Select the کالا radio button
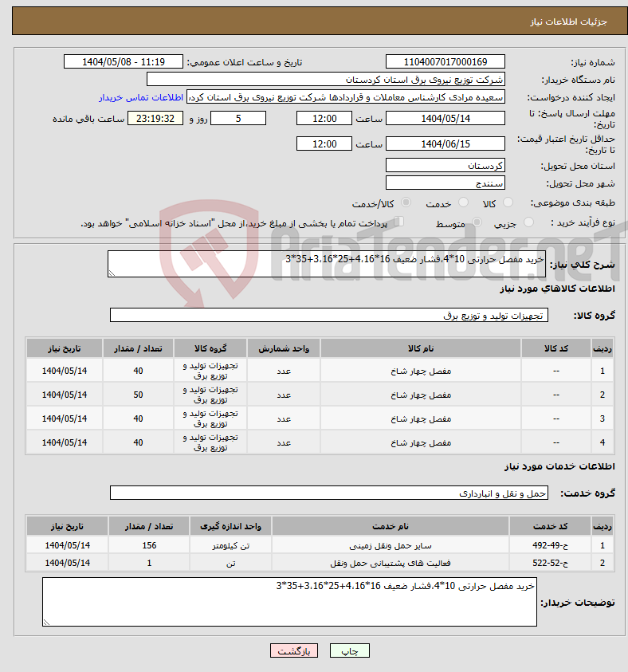This screenshot has width=628, height=672. [508, 202]
